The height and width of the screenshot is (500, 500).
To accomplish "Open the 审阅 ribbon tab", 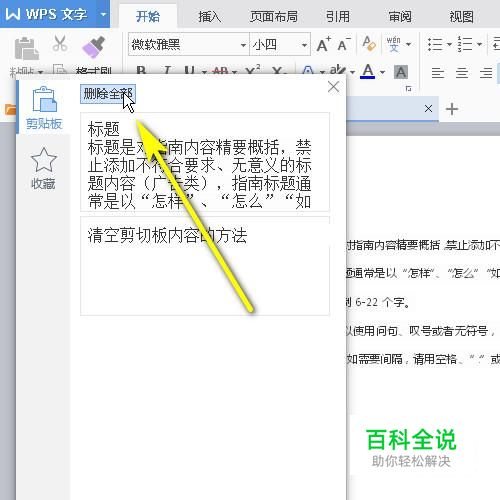I will pyautogui.click(x=400, y=16).
